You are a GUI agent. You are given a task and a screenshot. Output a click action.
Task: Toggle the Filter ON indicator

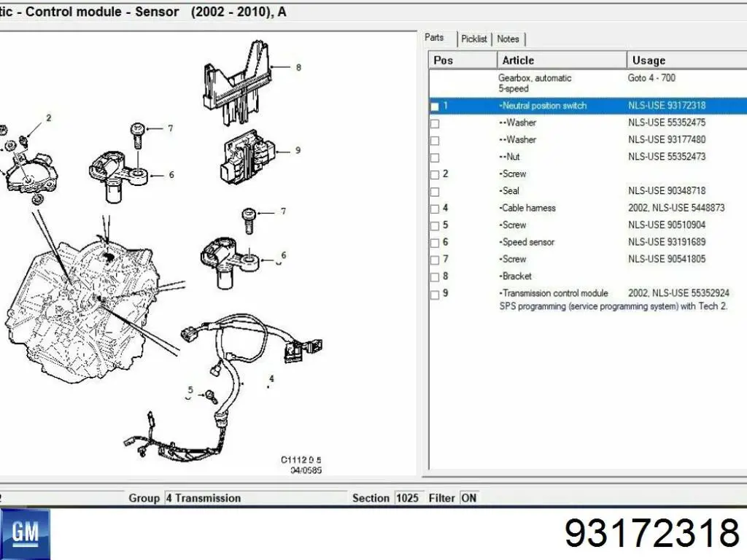[469, 498]
